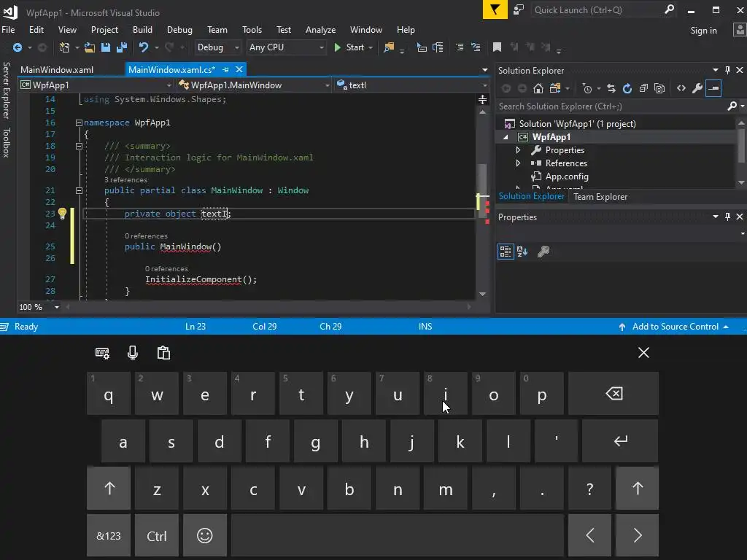This screenshot has width=747, height=560.
Task: Click the Show All Files icon
Action: 659,88
